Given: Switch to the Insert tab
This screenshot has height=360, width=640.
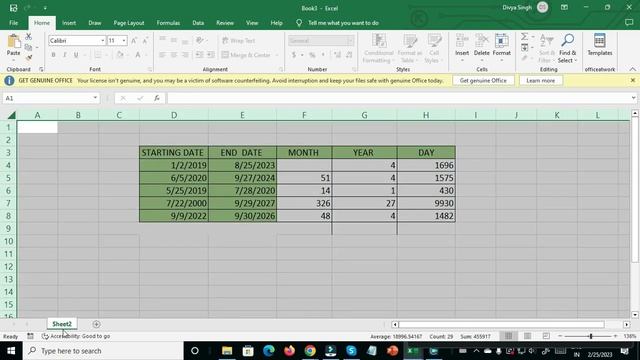Looking at the screenshot, I should click(x=69, y=23).
